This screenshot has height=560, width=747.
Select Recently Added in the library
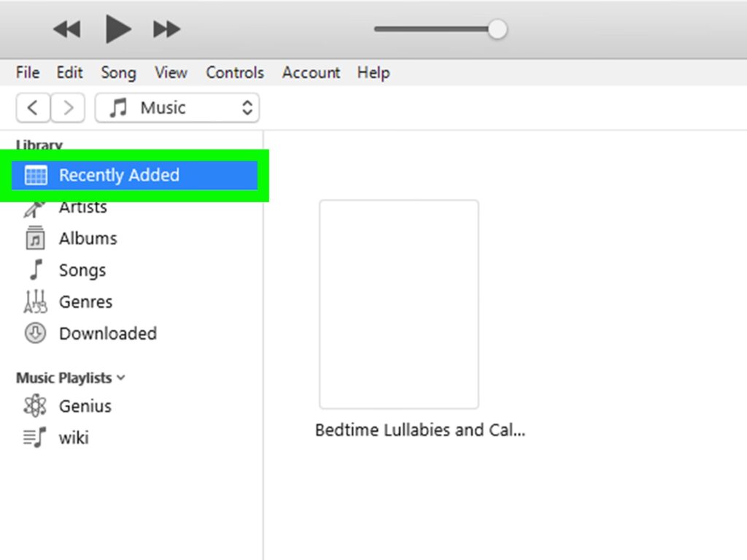click(119, 175)
